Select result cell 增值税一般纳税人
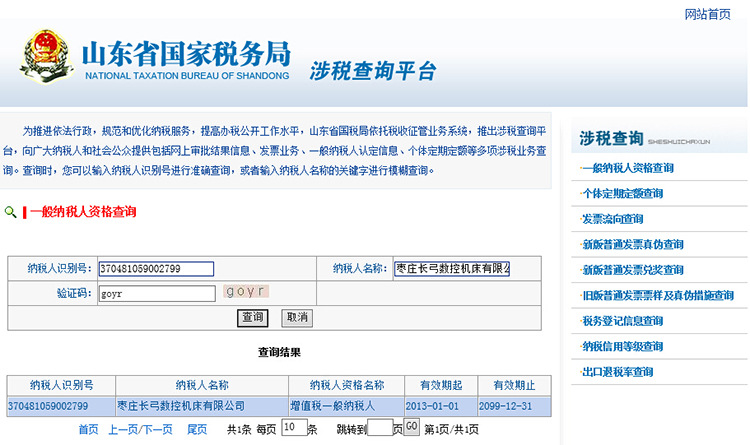The width and height of the screenshot is (750, 445). pyautogui.click(x=347, y=406)
